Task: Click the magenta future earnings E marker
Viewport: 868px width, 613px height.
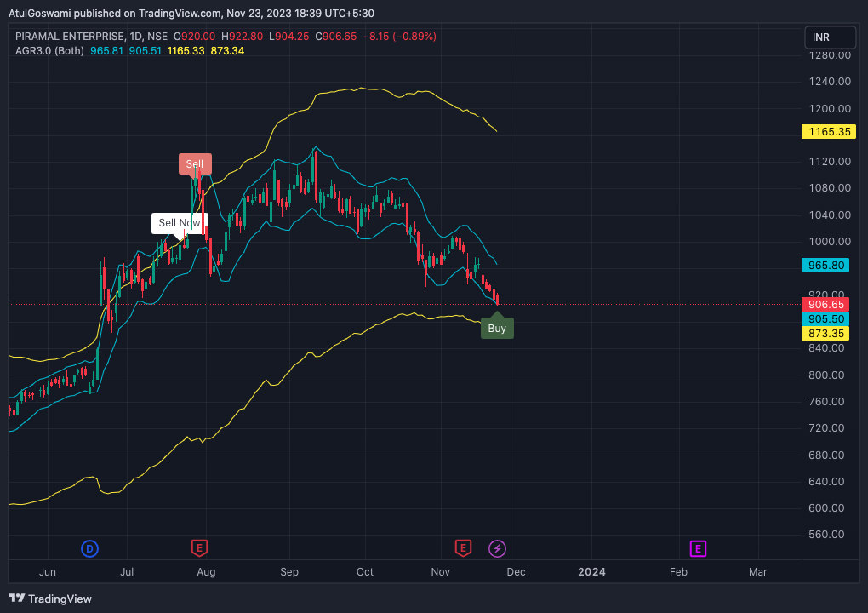Action: 698,549
